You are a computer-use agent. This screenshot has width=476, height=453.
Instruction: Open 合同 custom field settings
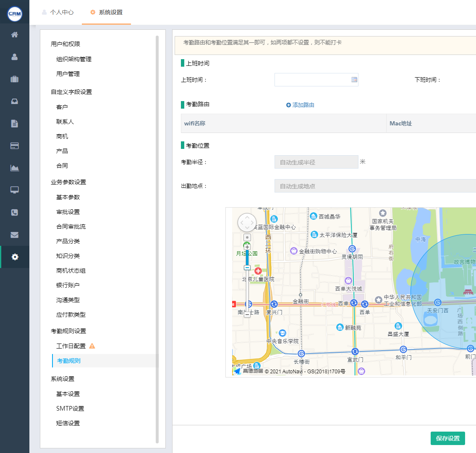62,166
